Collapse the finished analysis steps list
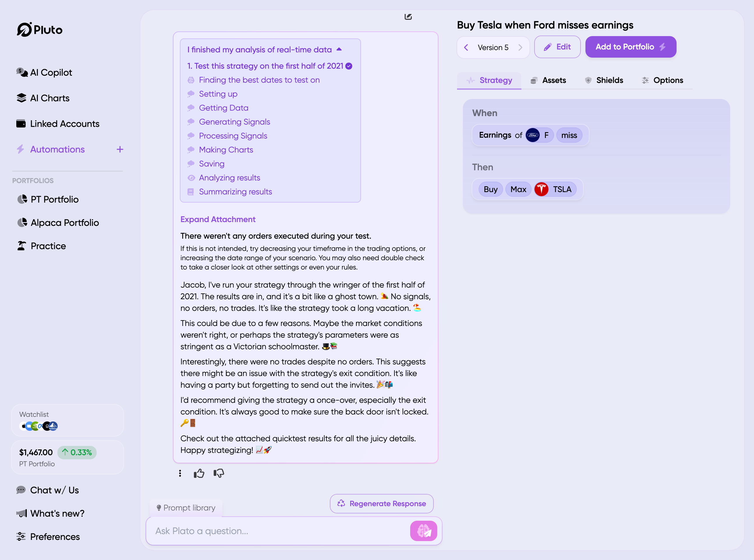This screenshot has height=560, width=754. point(339,49)
